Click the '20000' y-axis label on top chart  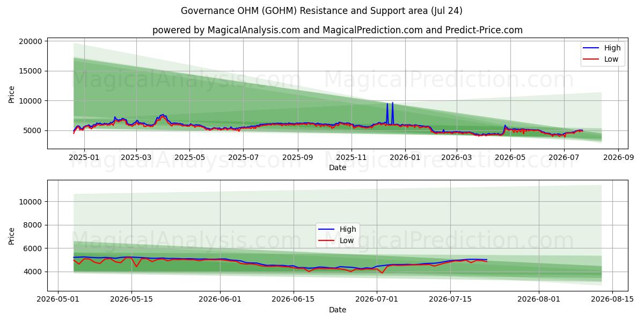30,41
